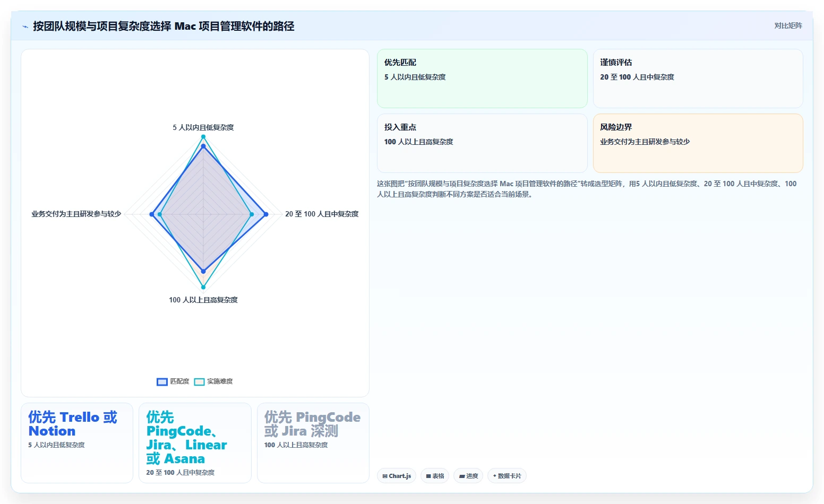Viewport: 824px width, 504px height.
Task: Click the 匹配度 data point on the 5 人以内 axis
Action: point(203,146)
